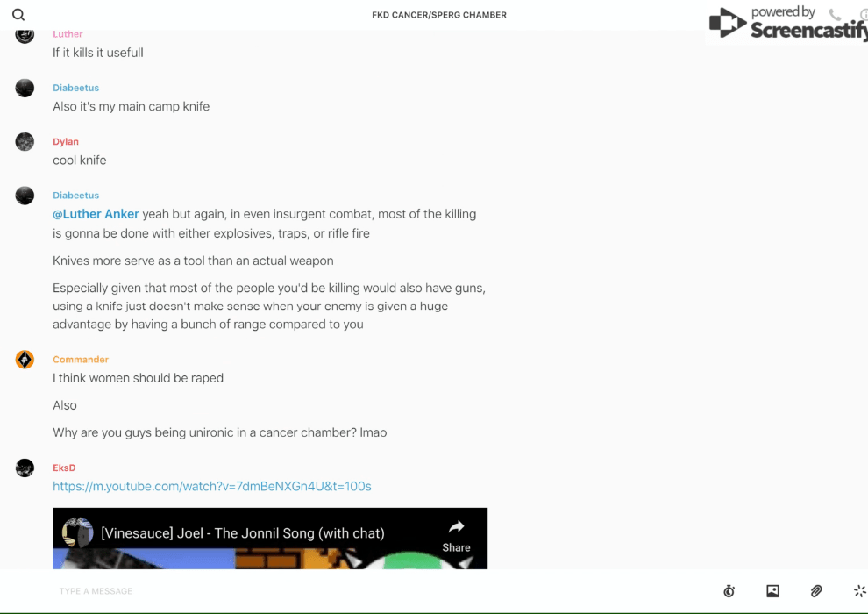The width and height of the screenshot is (868, 614).
Task: Click inside the Type a Message field
Action: pyautogui.click(x=382, y=590)
